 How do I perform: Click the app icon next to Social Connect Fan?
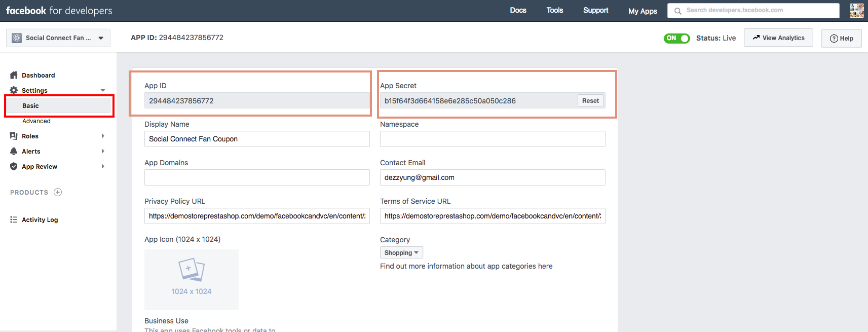pos(17,38)
